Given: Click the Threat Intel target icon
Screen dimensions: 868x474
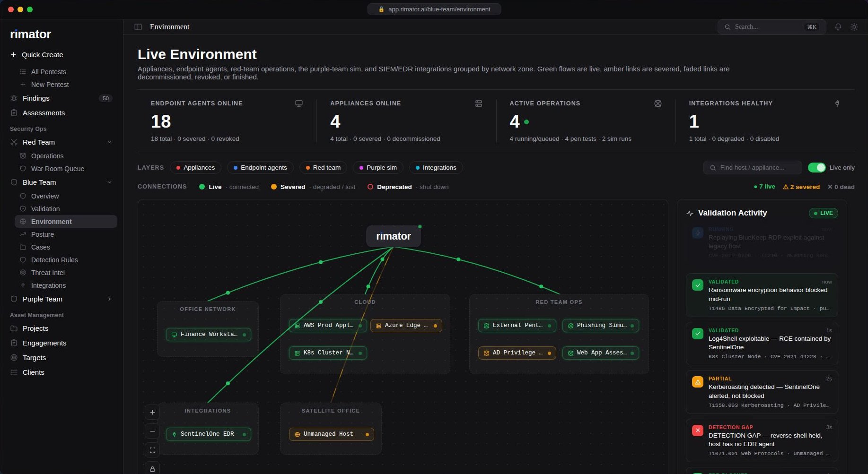Looking at the screenshot, I should [23, 273].
